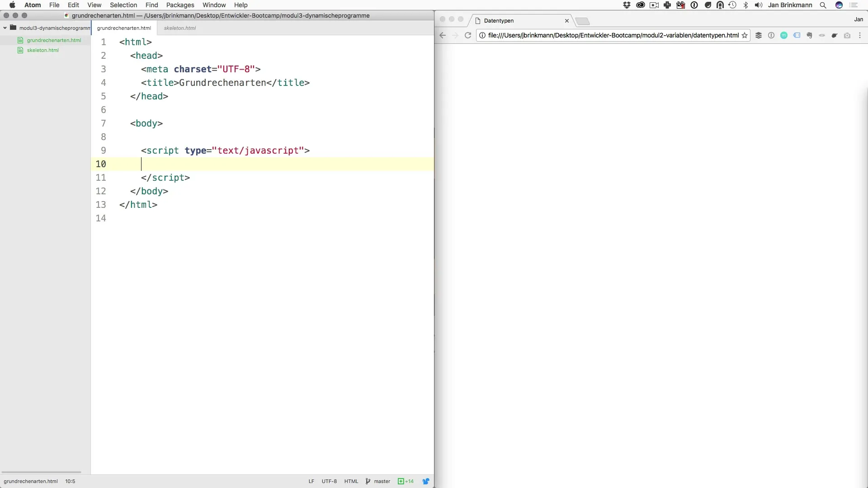Click the Grundrechenarten title text on line 4
Viewport: 868px width, 488px height.
click(x=222, y=83)
